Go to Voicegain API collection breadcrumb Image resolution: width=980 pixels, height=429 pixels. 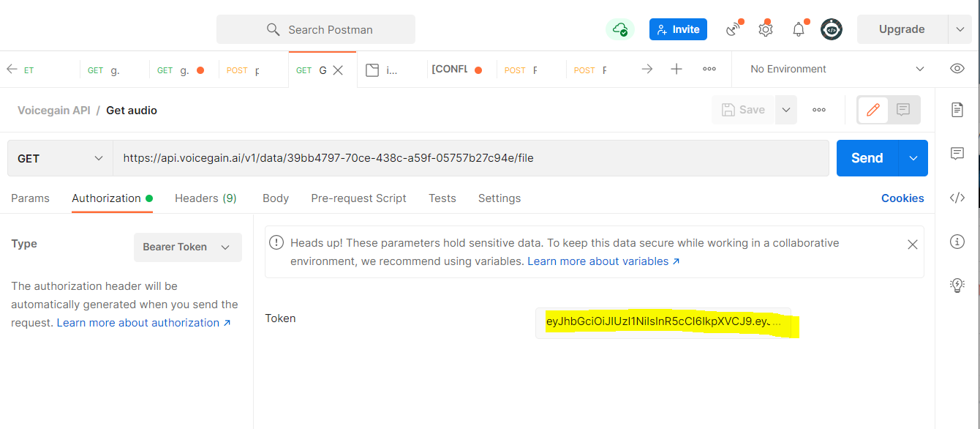click(x=54, y=111)
